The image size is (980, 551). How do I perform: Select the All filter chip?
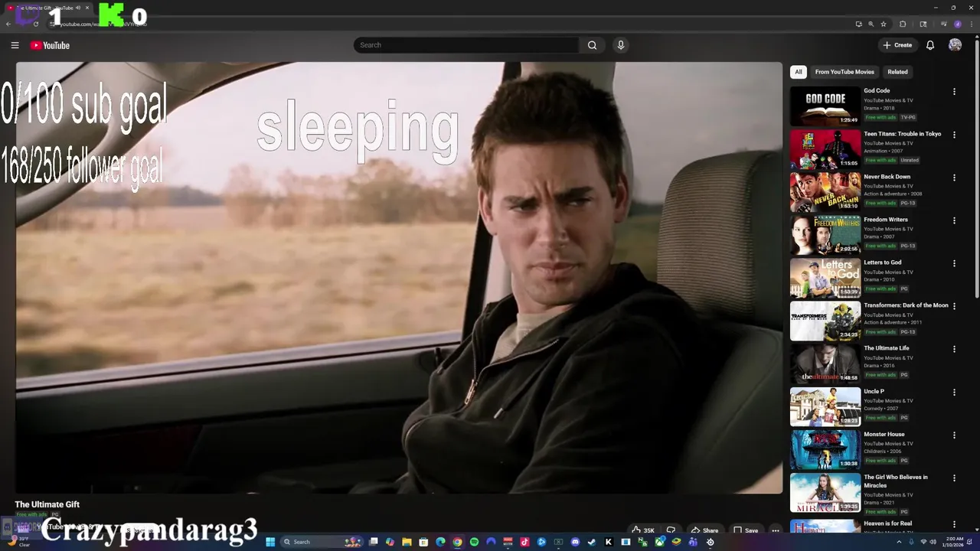pyautogui.click(x=799, y=72)
